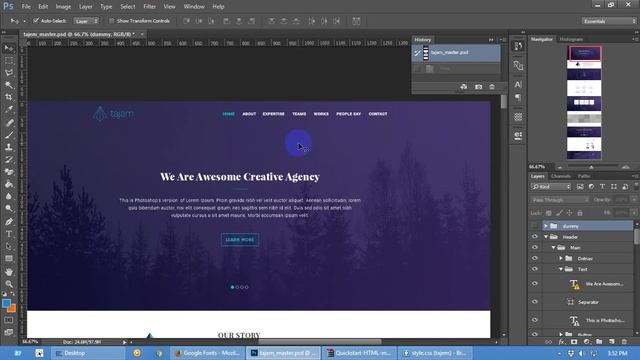Screen dimensions: 640x360
Task: Select the Horizontal Type tool
Action: (x=9, y=234)
